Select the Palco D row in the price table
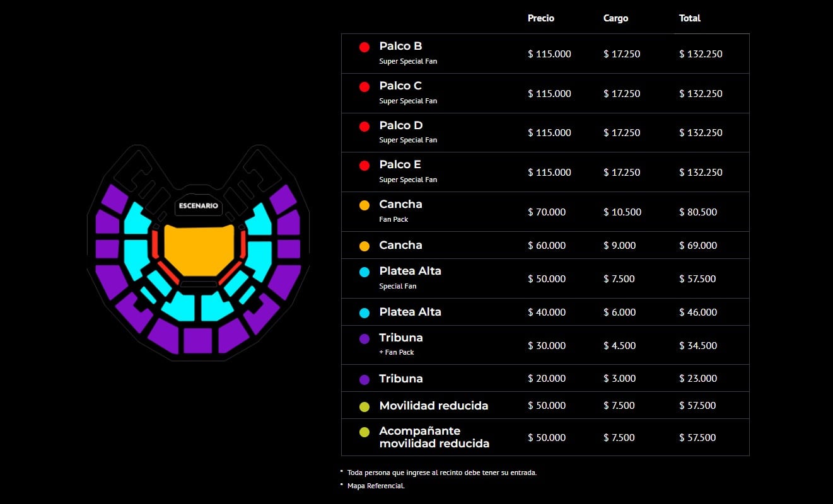Viewport: 833px width, 504px height. [x=545, y=132]
